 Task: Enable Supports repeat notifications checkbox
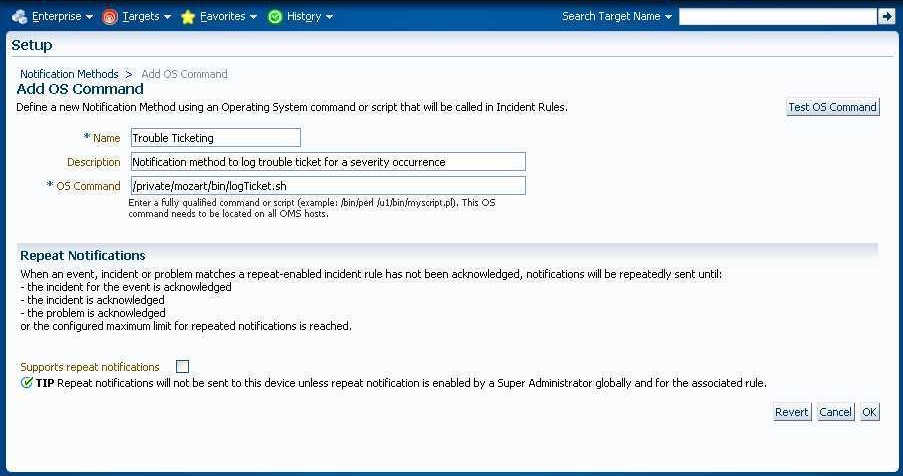(x=183, y=367)
